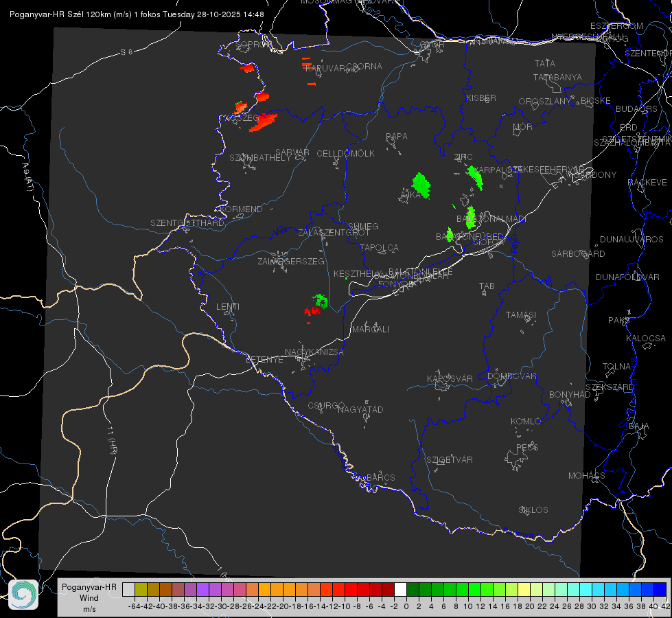Select the olive swatch between -64 and -42
The image size is (672, 618).
click(x=141, y=589)
